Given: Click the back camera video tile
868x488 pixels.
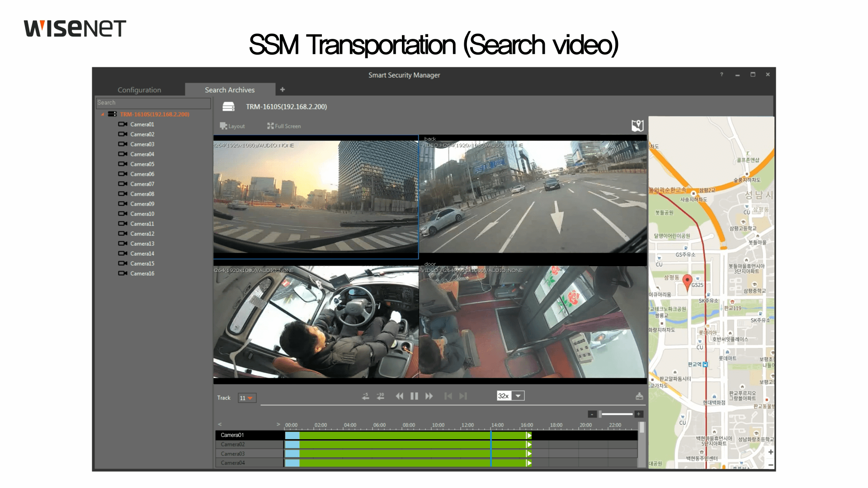Looking at the screenshot, I should point(533,197).
